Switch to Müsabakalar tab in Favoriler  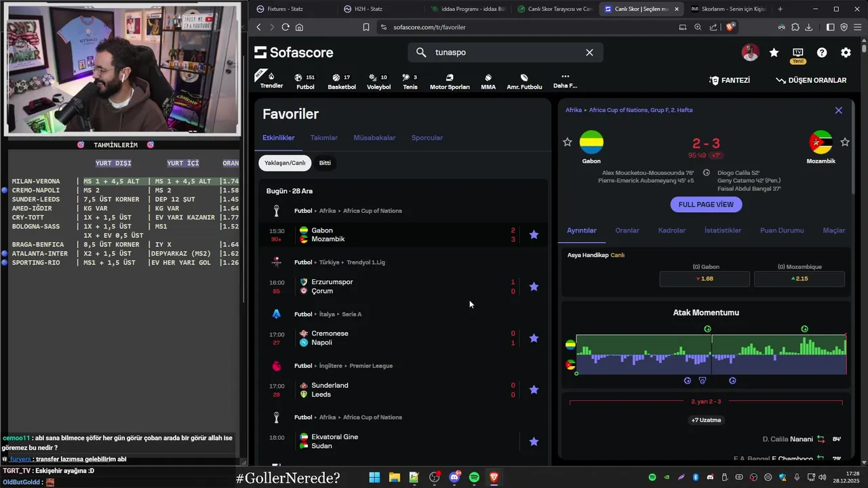point(374,138)
